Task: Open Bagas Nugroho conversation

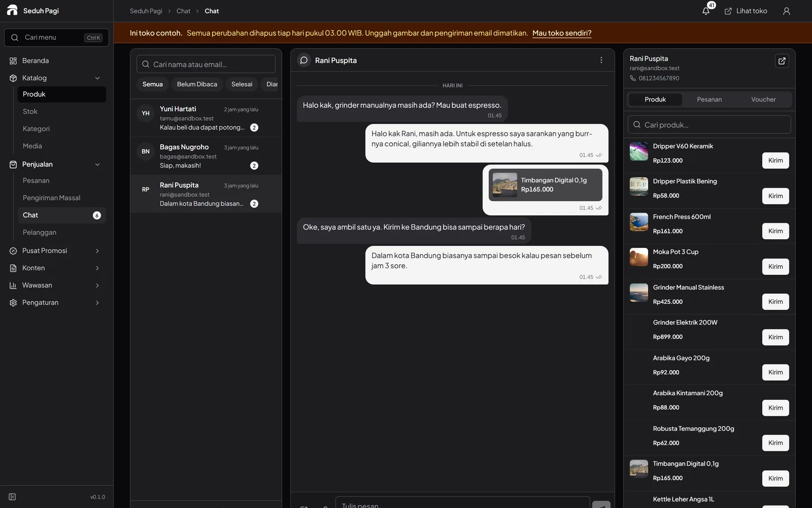Action: point(206,156)
